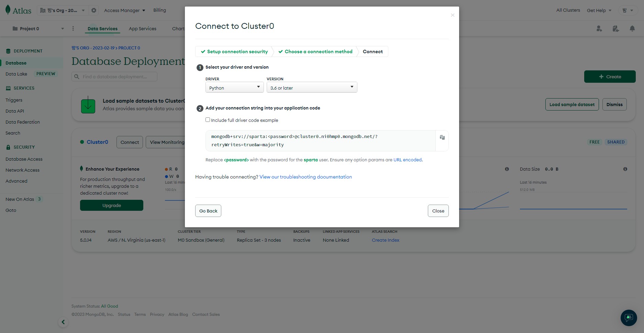
Task: Open Network Access in the sidebar
Action: pyautogui.click(x=22, y=170)
